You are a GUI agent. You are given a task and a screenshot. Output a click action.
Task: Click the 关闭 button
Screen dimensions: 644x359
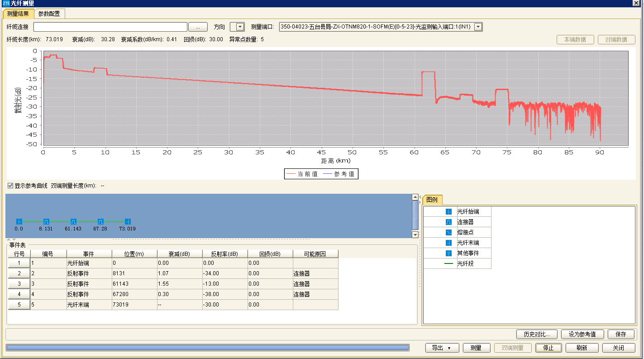click(x=618, y=348)
